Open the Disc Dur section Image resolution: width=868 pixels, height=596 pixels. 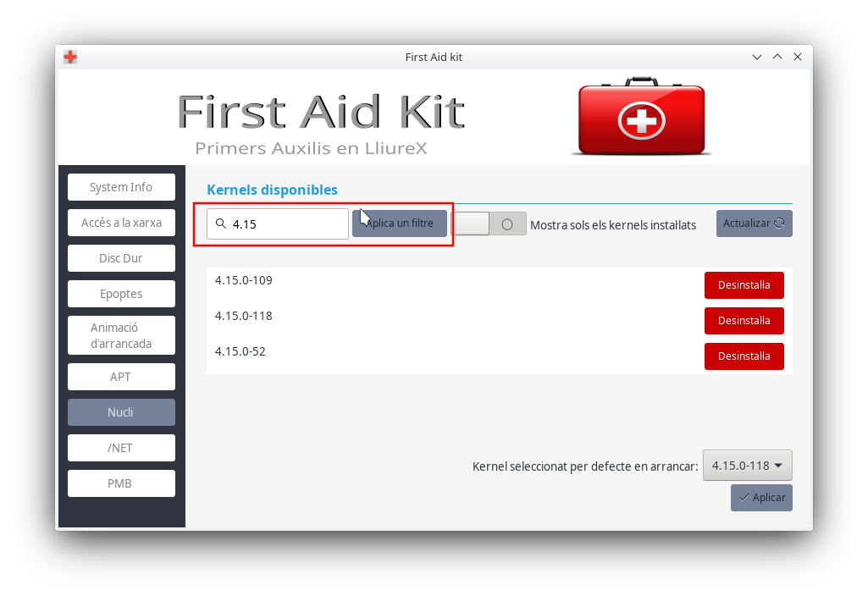click(x=121, y=258)
